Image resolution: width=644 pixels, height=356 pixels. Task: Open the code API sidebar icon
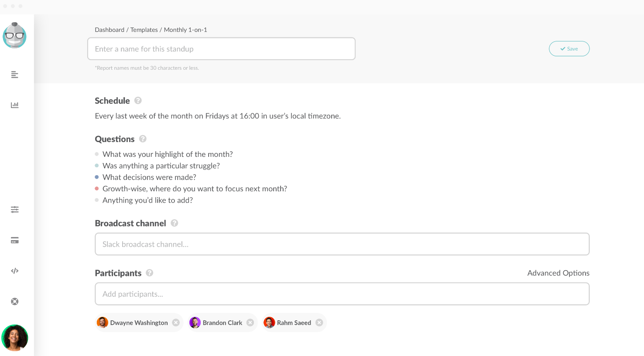click(x=15, y=271)
